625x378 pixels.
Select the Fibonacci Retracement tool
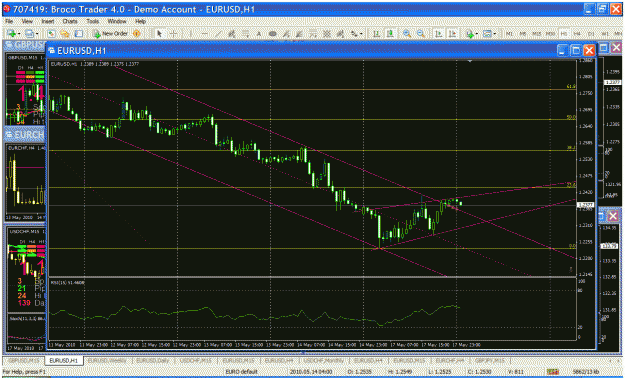pyautogui.click(x=245, y=34)
